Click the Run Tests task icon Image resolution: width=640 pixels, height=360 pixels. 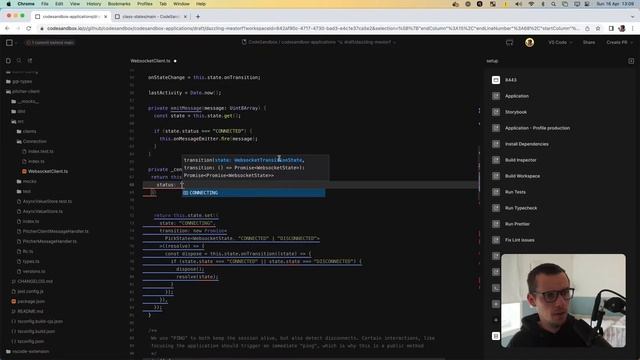point(496,192)
